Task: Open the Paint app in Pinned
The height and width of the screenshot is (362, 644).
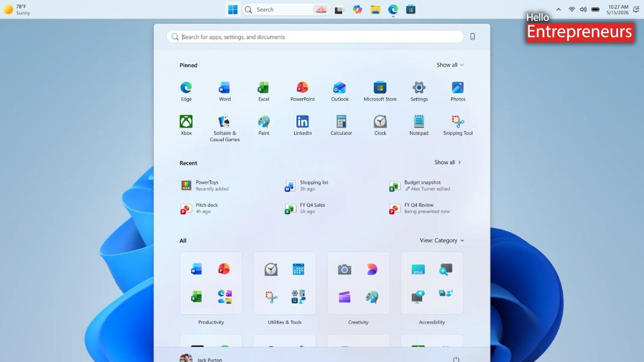Action: pos(264,125)
